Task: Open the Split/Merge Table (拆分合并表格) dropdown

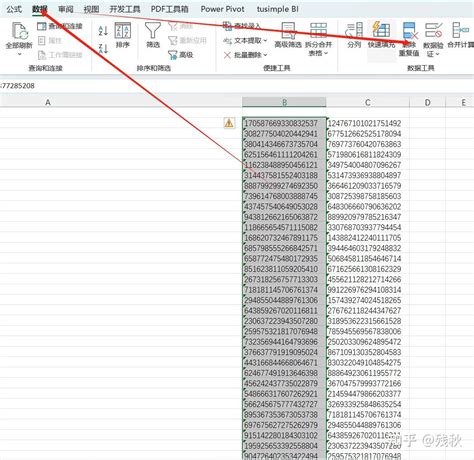Action: pyautogui.click(x=318, y=39)
